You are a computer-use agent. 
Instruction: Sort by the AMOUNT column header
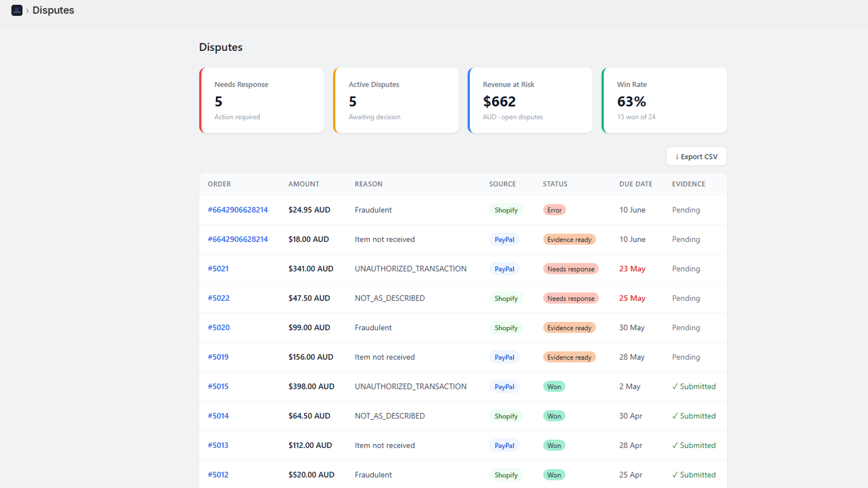pos(304,184)
